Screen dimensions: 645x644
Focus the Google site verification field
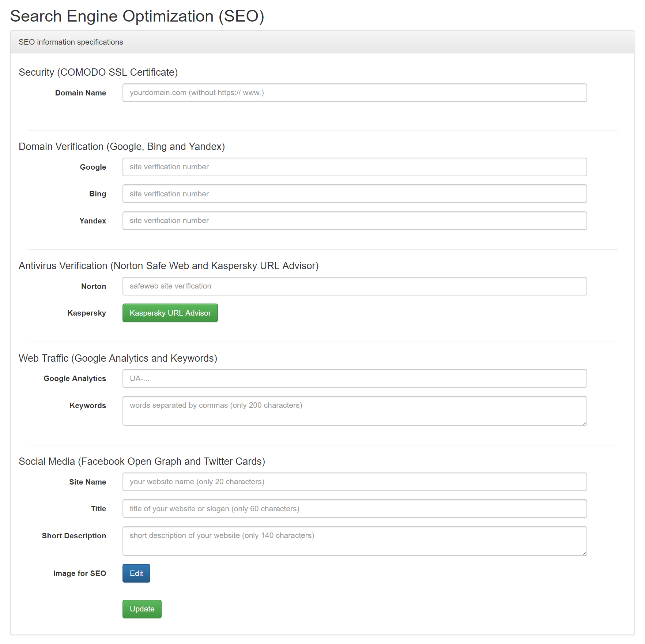pyautogui.click(x=355, y=167)
